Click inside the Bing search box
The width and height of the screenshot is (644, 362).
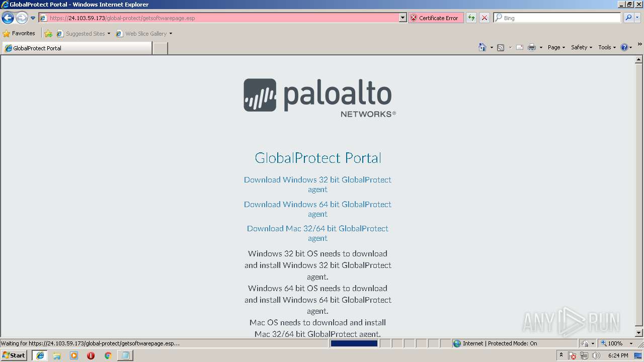557,18
